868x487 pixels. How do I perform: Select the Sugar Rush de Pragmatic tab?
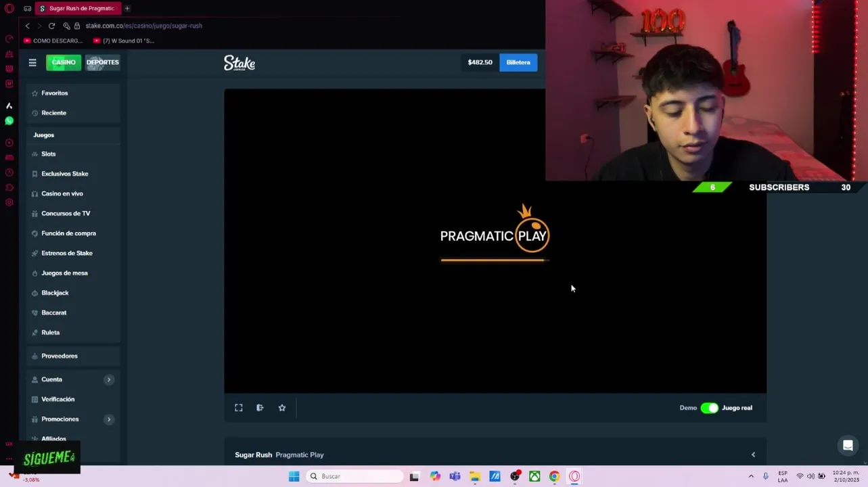(78, 8)
